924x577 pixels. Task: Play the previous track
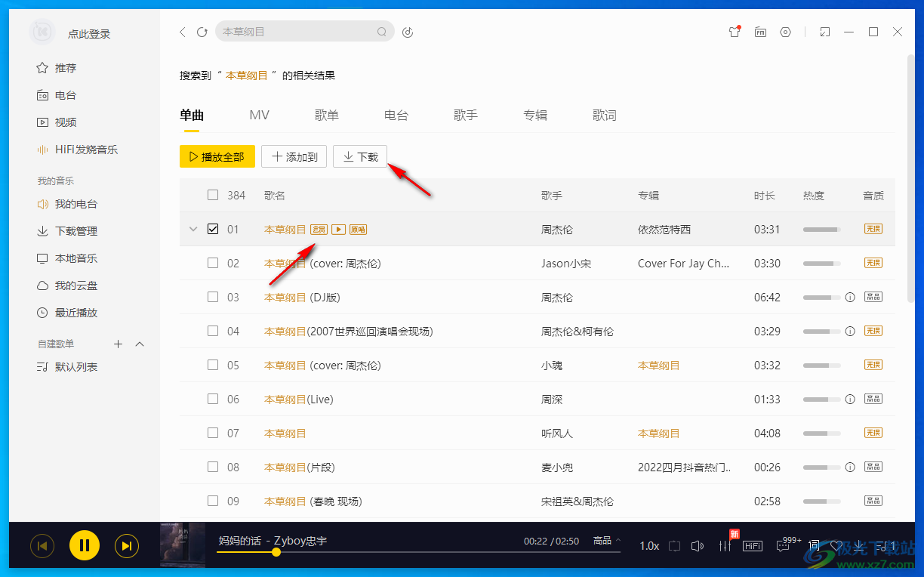(x=42, y=545)
